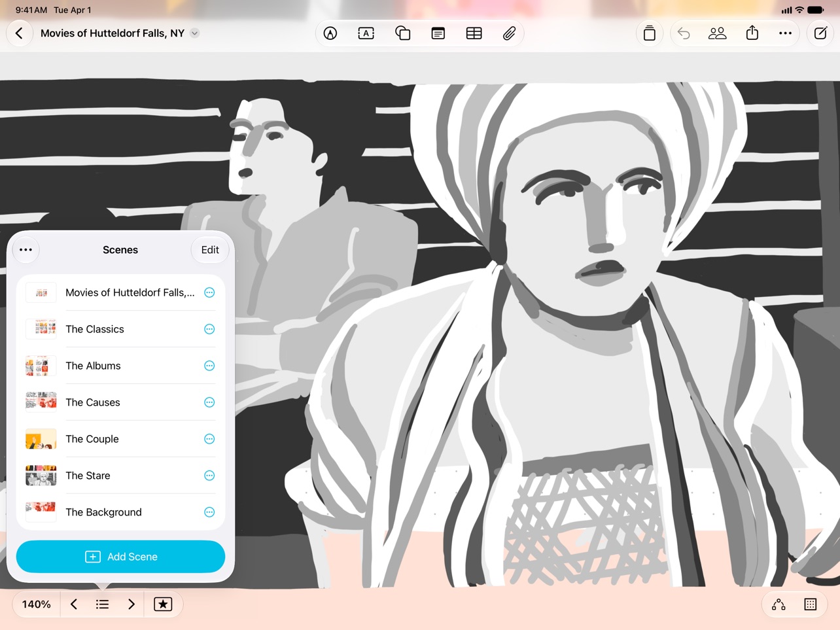Open The Couple scene
The width and height of the screenshot is (840, 630).
point(120,439)
